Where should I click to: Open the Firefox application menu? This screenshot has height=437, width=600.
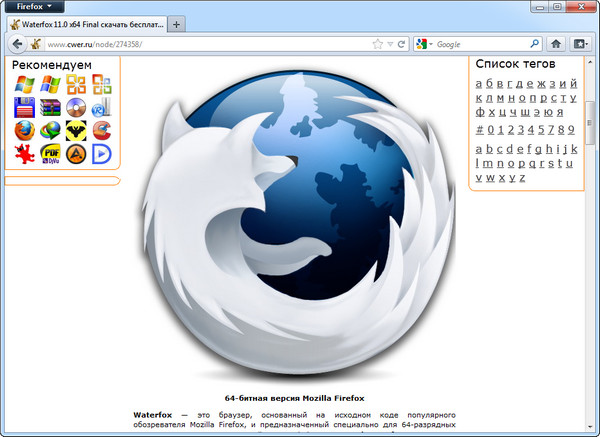coord(33,6)
